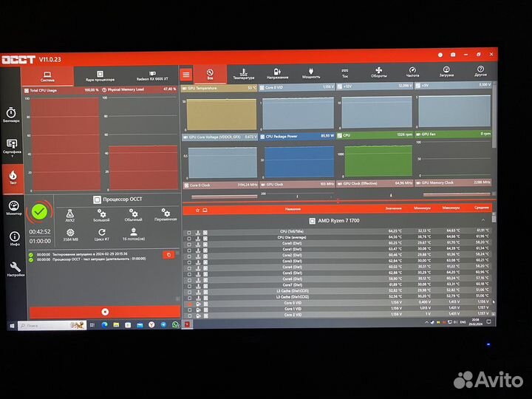Click the screenshot camera icon in title bar

coord(453,55)
